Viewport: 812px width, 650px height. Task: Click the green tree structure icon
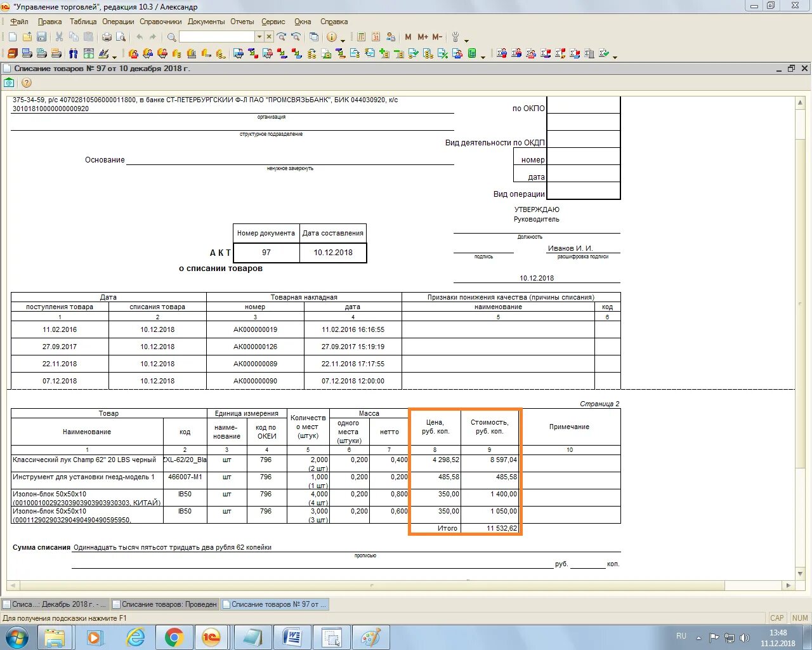pyautogui.click(x=472, y=53)
